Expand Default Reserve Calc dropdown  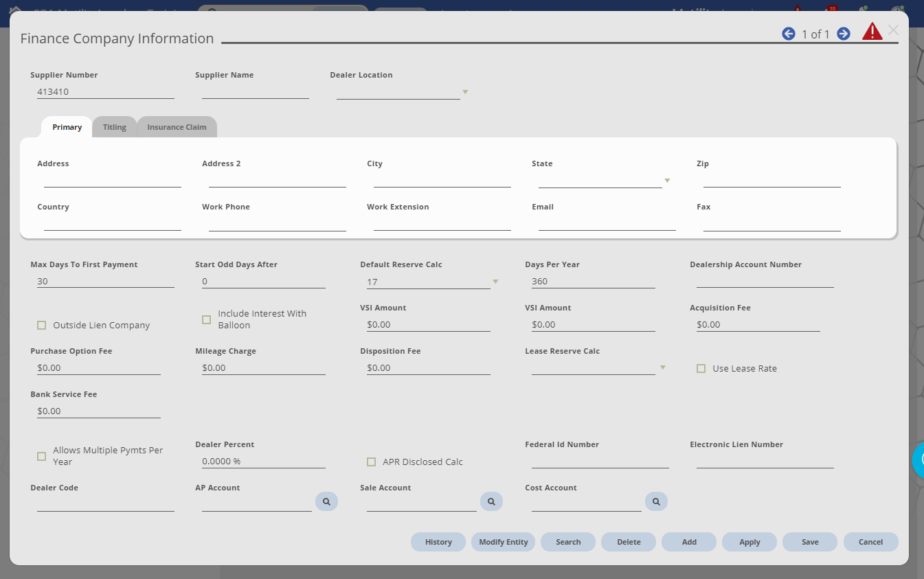click(495, 282)
